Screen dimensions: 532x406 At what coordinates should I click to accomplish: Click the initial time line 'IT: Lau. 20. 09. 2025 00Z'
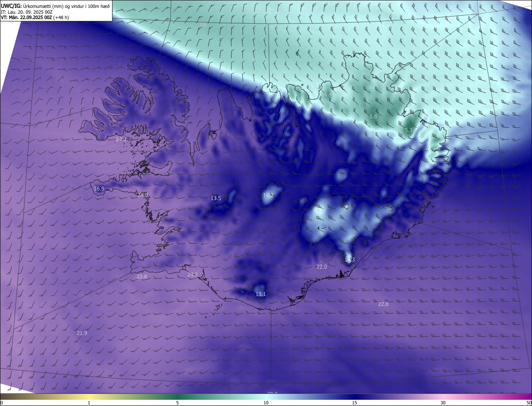pyautogui.click(x=27, y=12)
